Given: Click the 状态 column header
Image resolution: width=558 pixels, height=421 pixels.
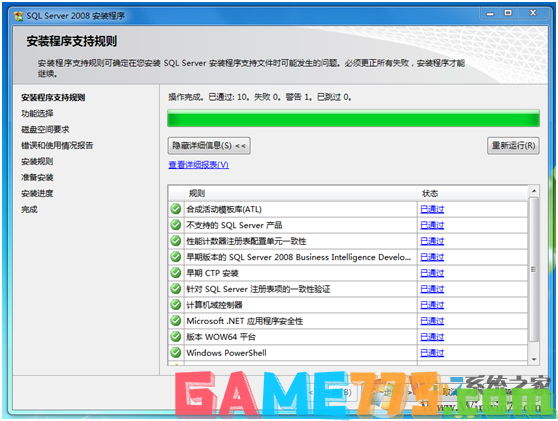Looking at the screenshot, I should pos(473,193).
